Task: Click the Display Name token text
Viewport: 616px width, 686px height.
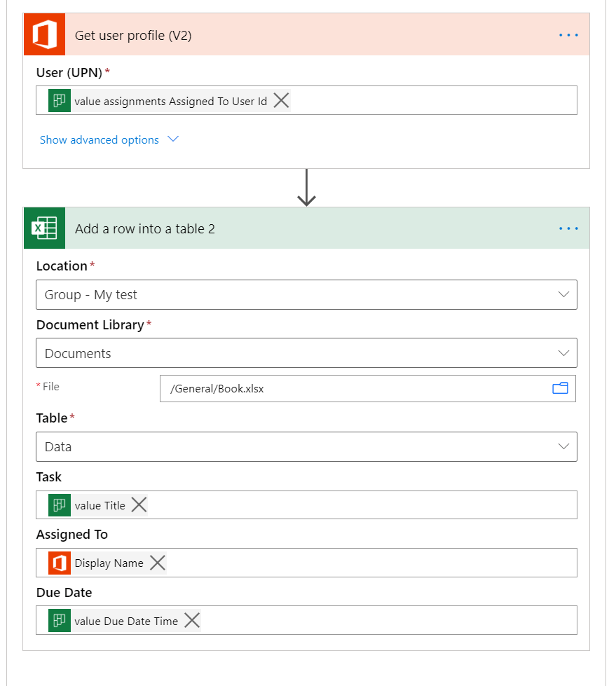Action: point(109,563)
